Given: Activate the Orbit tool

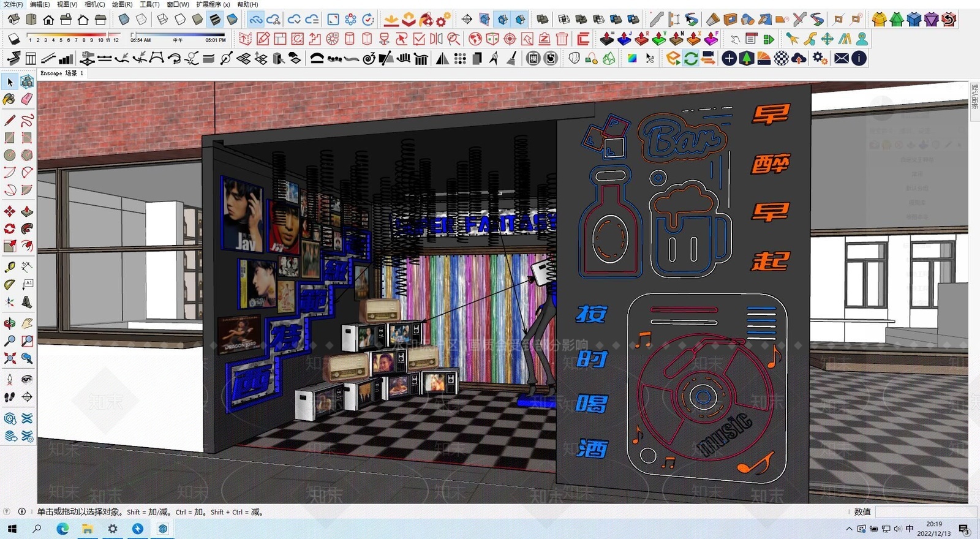Looking at the screenshot, I should [x=10, y=323].
